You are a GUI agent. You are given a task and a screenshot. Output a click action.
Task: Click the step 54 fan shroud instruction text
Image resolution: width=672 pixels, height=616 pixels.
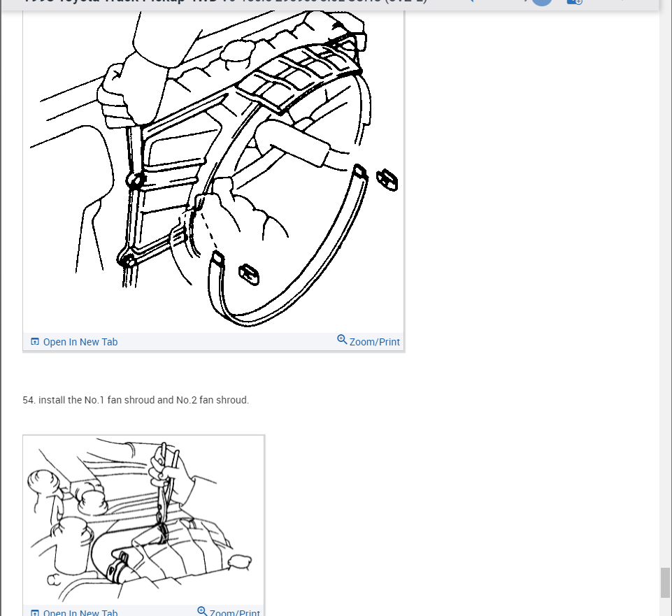tap(136, 400)
